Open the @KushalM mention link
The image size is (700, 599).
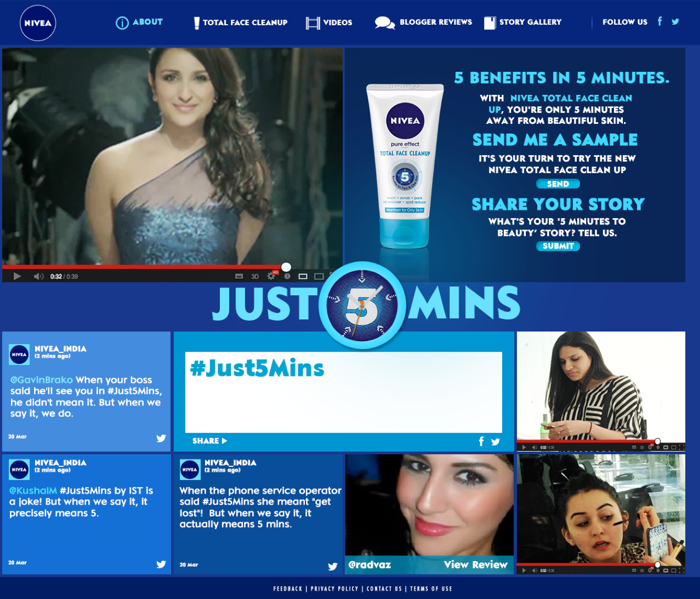pos(33,490)
